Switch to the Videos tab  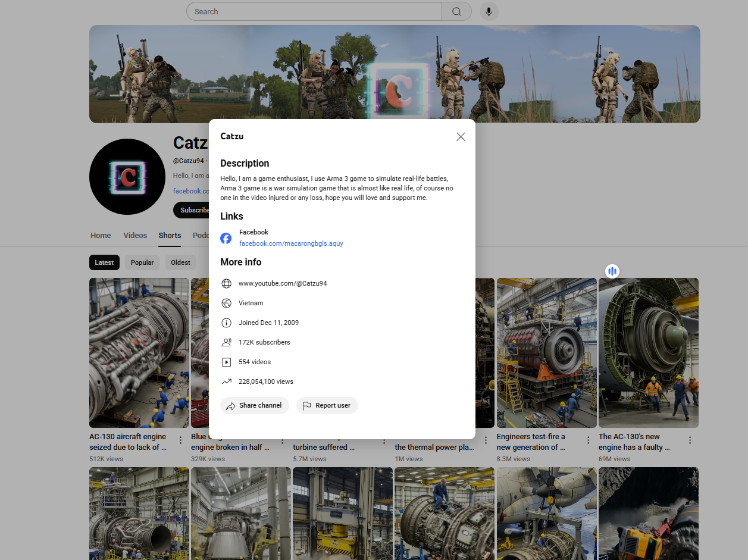coord(135,236)
